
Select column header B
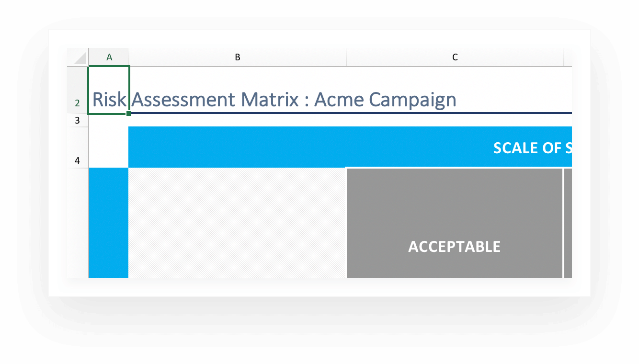click(238, 57)
